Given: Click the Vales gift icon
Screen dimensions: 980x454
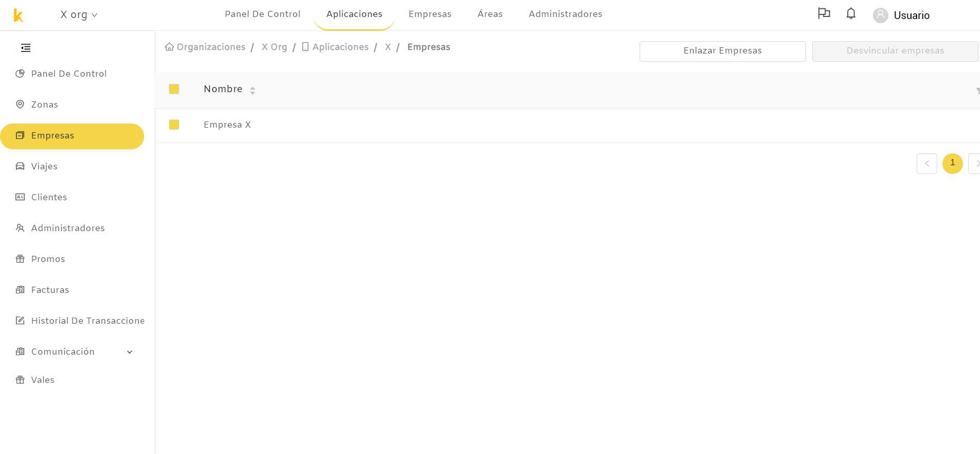Looking at the screenshot, I should point(20,380).
